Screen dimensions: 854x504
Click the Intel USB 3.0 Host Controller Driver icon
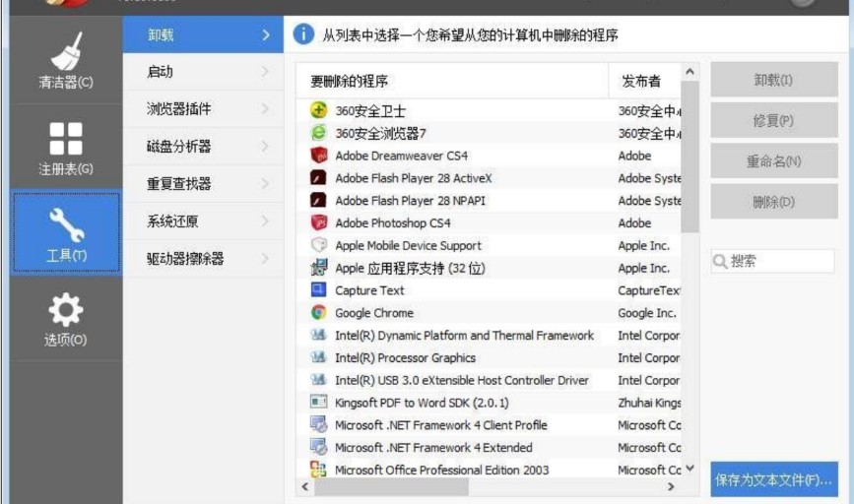(318, 379)
